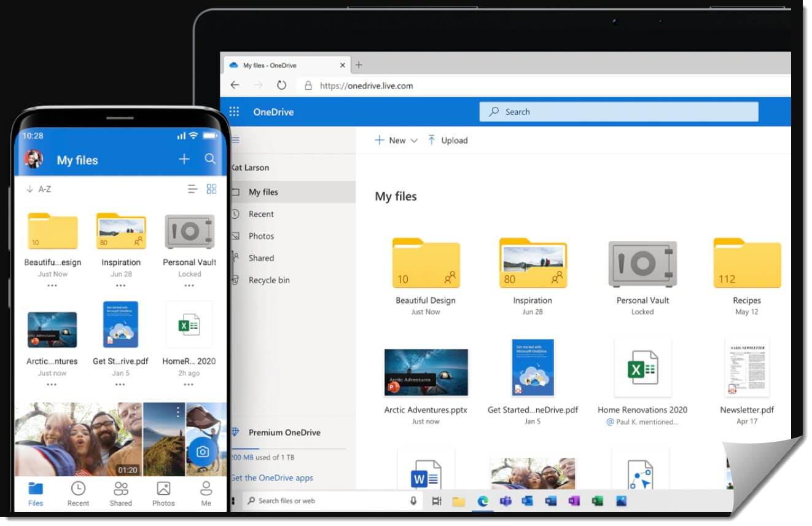Viewport: 812px width, 526px height.
Task: Click the browser back arrow
Action: [x=235, y=85]
